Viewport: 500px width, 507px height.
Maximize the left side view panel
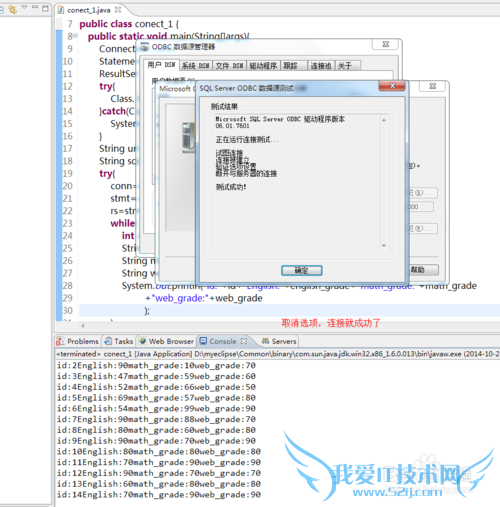pyautogui.click(x=45, y=8)
